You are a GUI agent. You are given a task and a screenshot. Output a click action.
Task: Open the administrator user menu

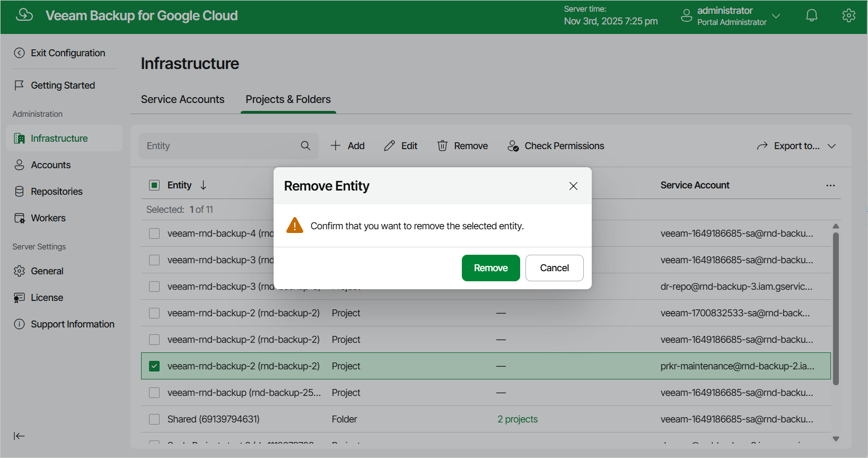click(731, 16)
